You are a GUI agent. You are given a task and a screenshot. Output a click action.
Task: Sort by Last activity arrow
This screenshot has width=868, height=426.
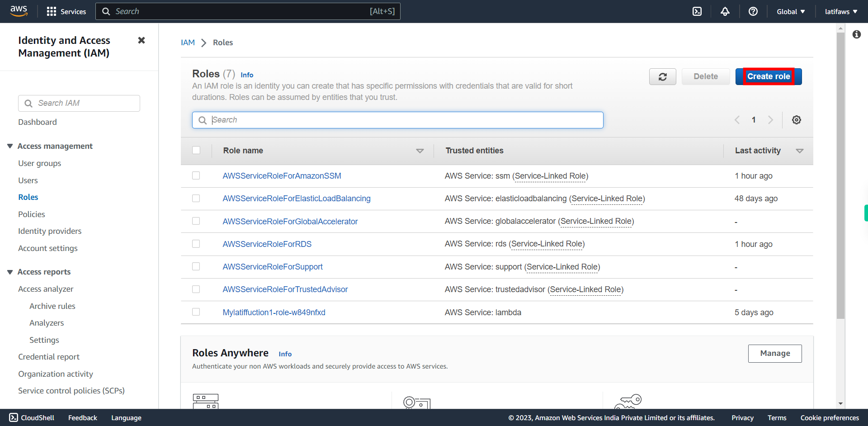(x=800, y=151)
